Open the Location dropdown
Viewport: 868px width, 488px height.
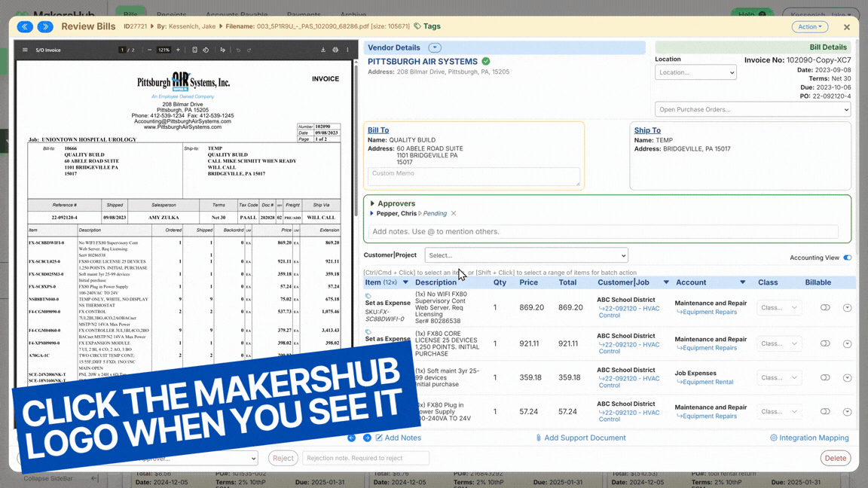coord(695,72)
